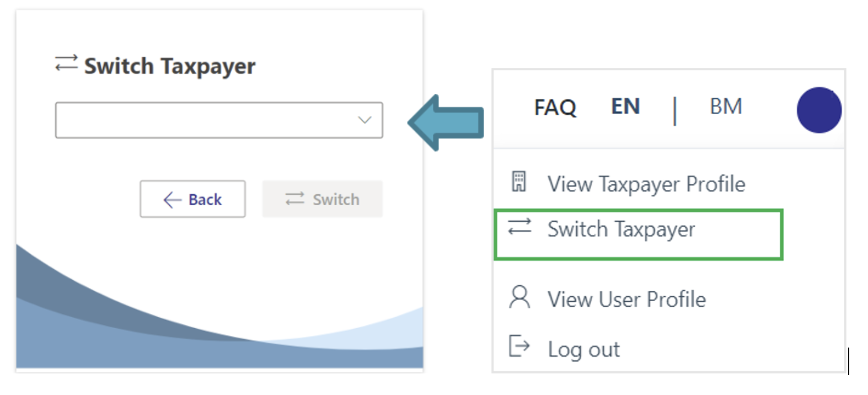
Task: Open View User Profile
Action: [626, 300]
